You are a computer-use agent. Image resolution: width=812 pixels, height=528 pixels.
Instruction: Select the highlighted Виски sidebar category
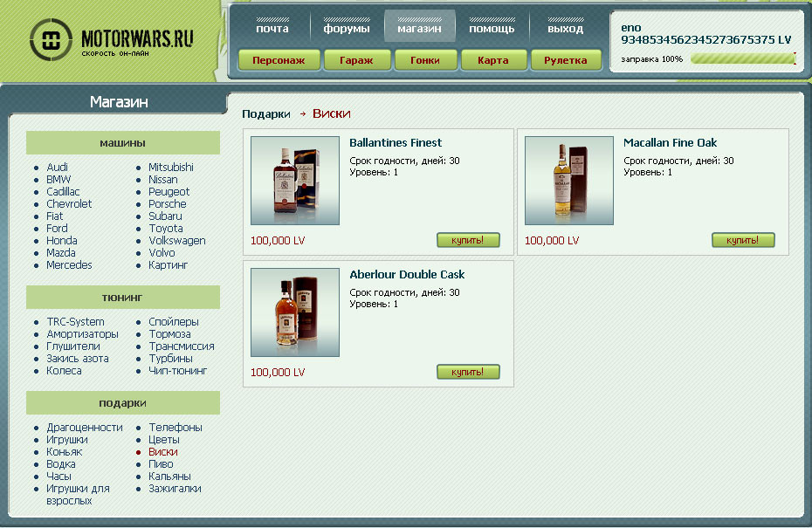click(163, 452)
